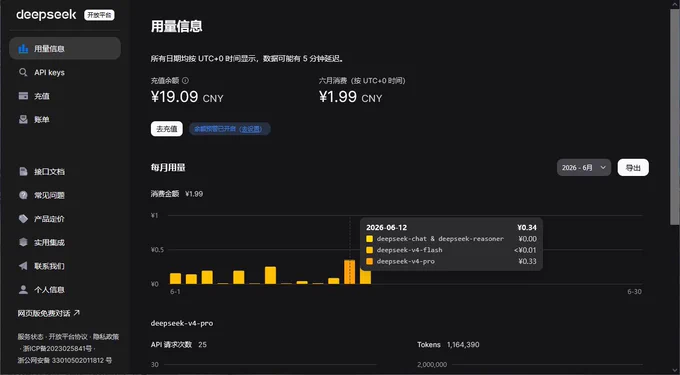Image resolution: width=680 pixels, height=375 pixels.
Task: Click the 去设置 link in balance alert
Action: coord(252,129)
